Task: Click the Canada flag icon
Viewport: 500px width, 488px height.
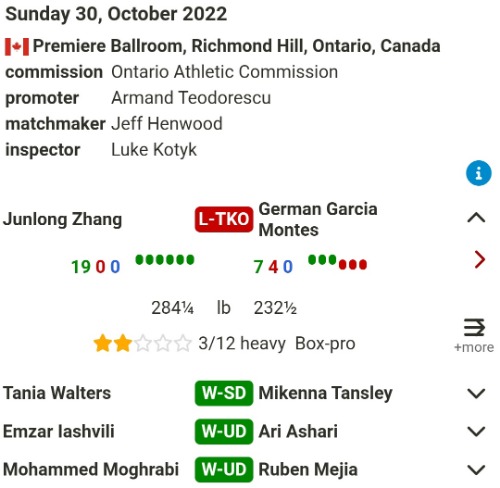Action: coord(17,47)
